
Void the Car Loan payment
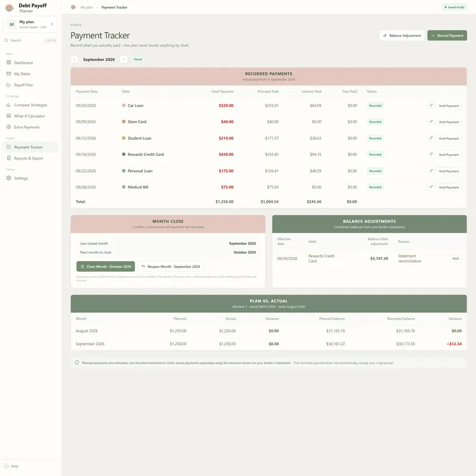coord(449,106)
